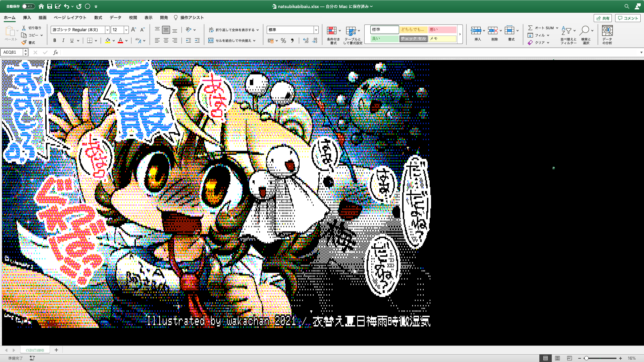
Task: Open Quick Access Toolbar customize arrow
Action: click(96, 6)
